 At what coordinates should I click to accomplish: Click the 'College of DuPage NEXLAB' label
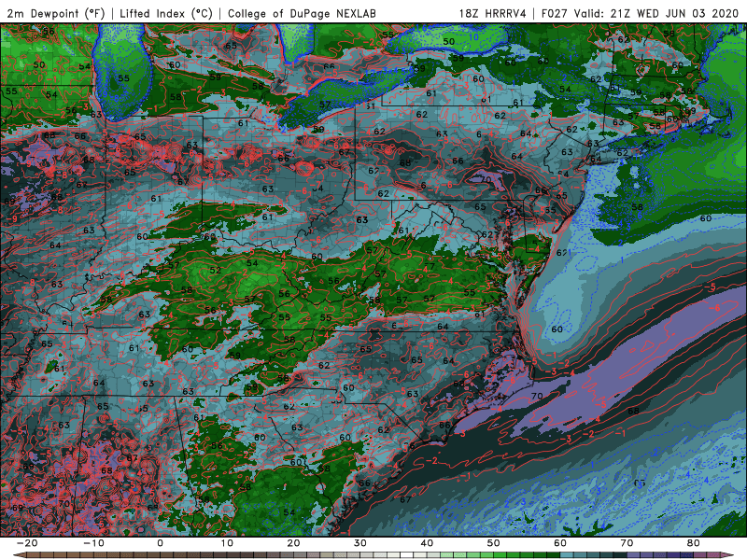click(x=302, y=14)
